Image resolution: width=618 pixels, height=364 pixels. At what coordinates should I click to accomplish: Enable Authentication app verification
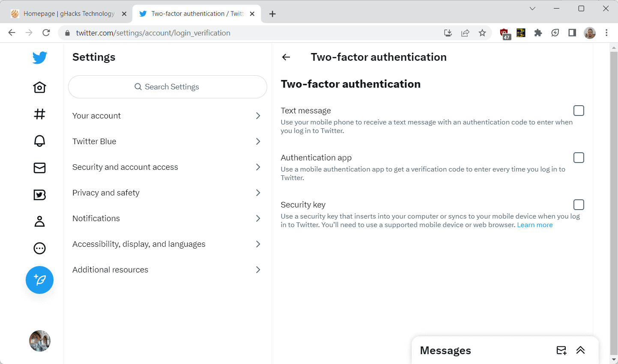pos(579,157)
